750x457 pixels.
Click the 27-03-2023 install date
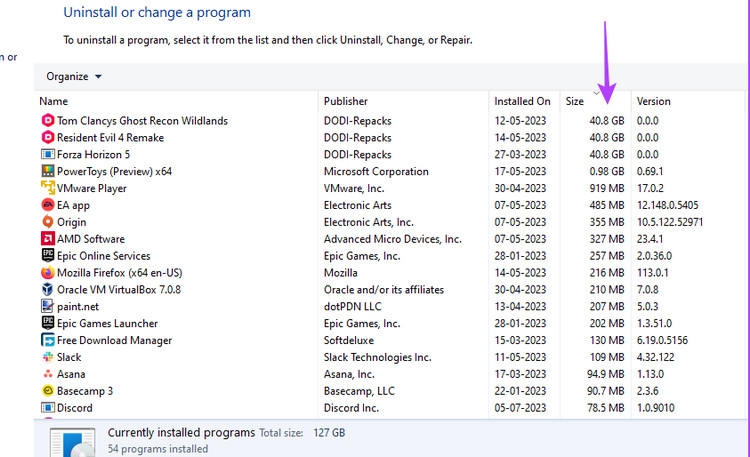click(520, 155)
